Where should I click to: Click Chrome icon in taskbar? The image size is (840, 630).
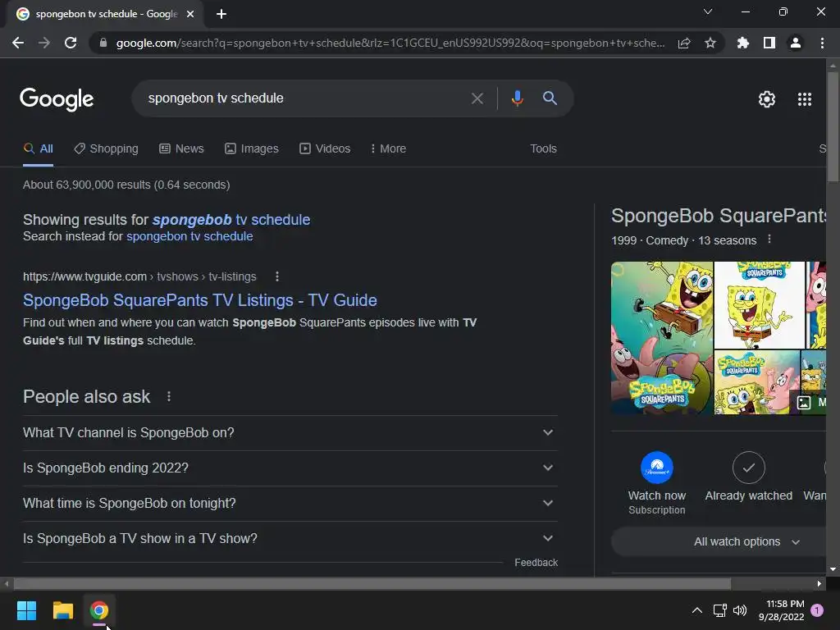pos(99,610)
